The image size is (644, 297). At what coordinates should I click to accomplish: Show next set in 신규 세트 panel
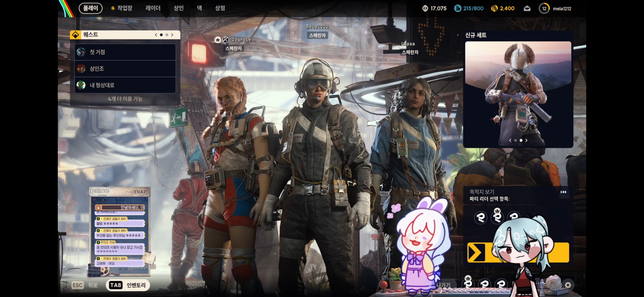point(526,140)
